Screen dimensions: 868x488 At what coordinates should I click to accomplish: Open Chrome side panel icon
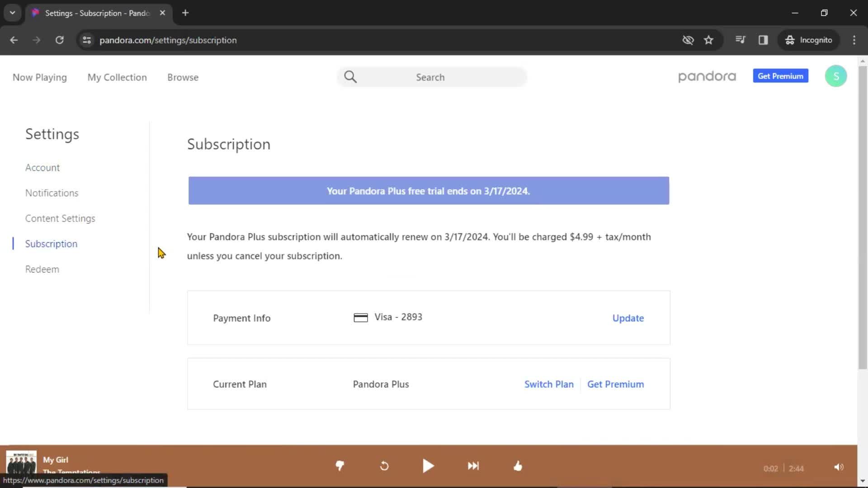[763, 40]
